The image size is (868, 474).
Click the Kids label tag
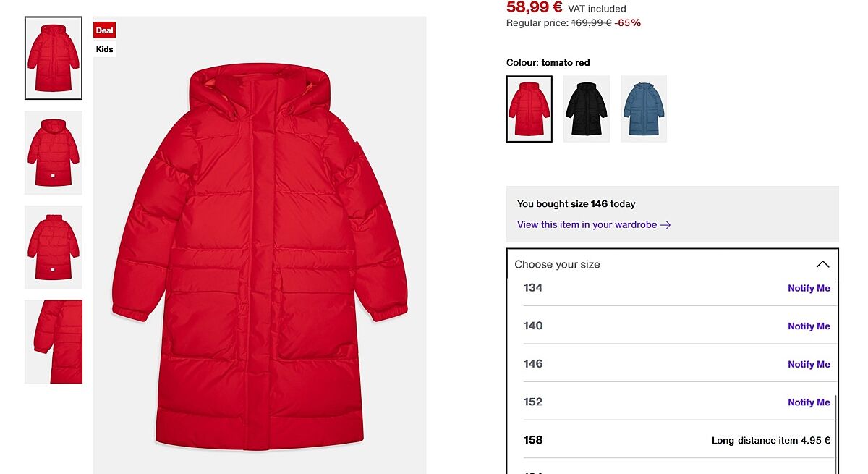(105, 49)
